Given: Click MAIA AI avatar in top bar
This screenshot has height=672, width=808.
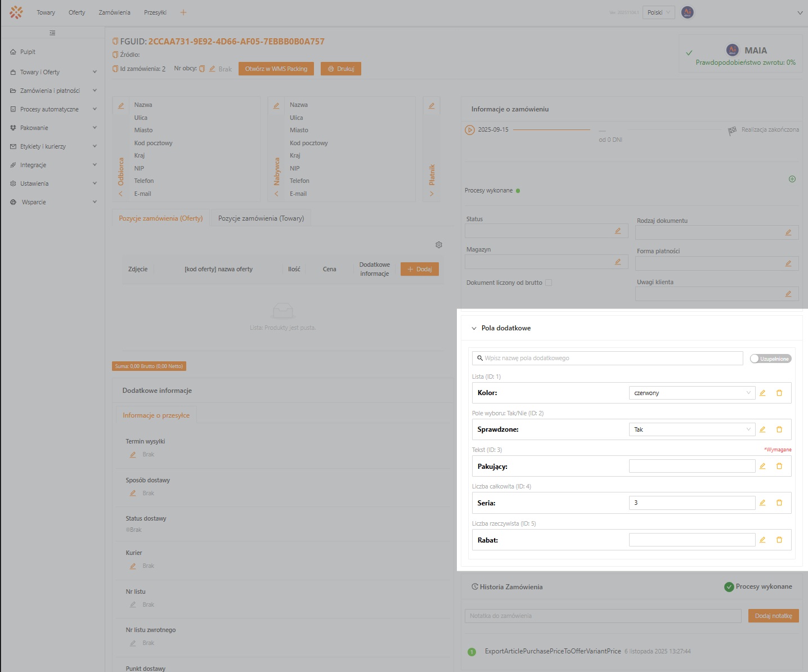Looking at the screenshot, I should (x=687, y=12).
